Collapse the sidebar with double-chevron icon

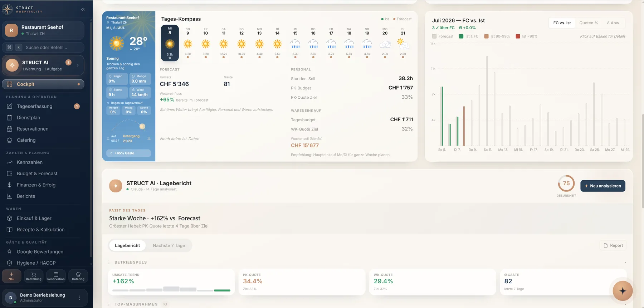click(83, 9)
